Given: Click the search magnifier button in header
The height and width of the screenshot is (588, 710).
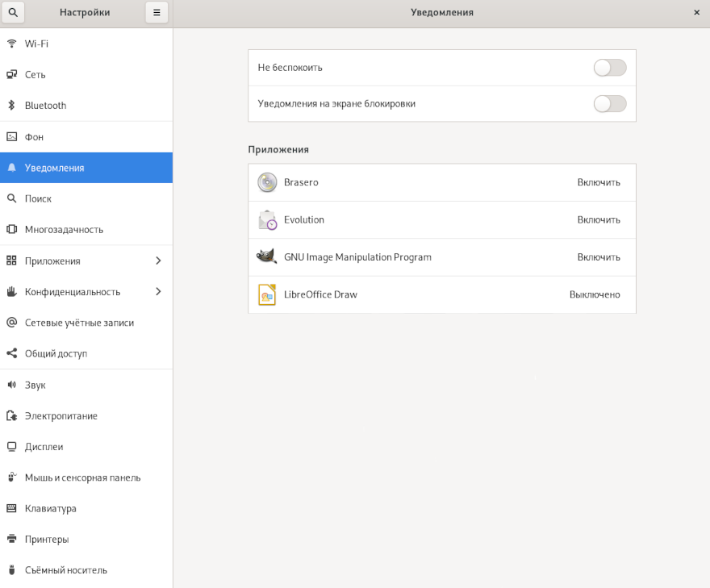Looking at the screenshot, I should tap(12, 12).
